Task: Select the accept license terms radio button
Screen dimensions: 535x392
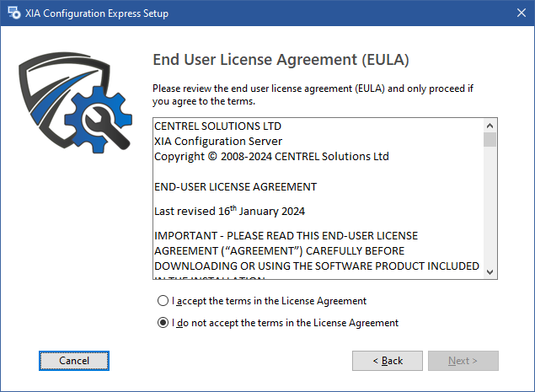Action: pyautogui.click(x=163, y=300)
